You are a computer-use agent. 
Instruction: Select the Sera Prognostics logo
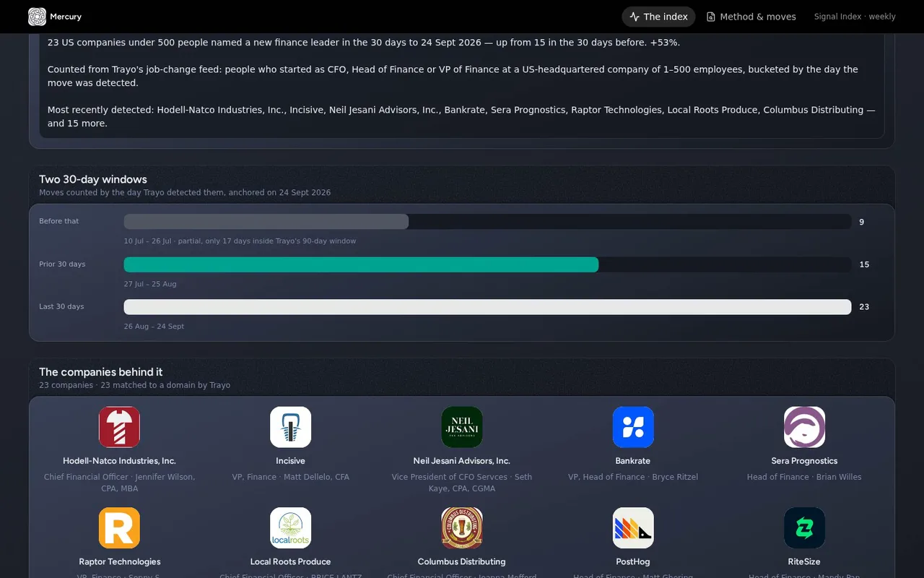tap(804, 427)
